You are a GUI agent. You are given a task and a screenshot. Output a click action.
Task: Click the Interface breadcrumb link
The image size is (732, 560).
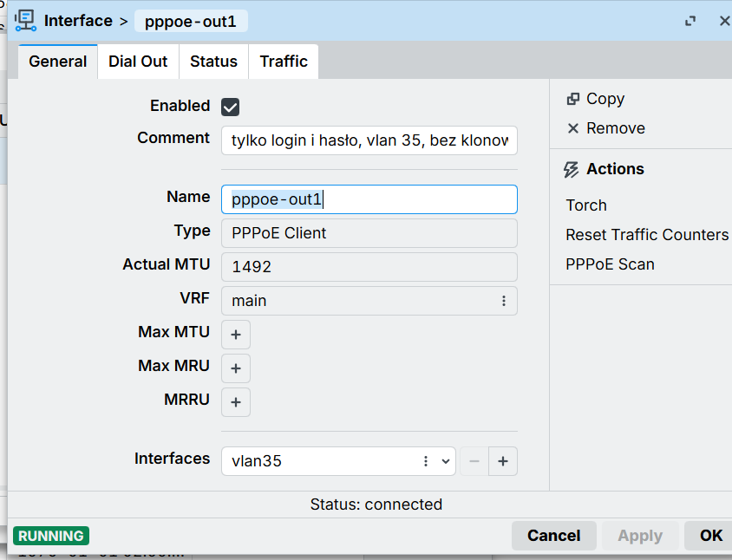pos(78,21)
